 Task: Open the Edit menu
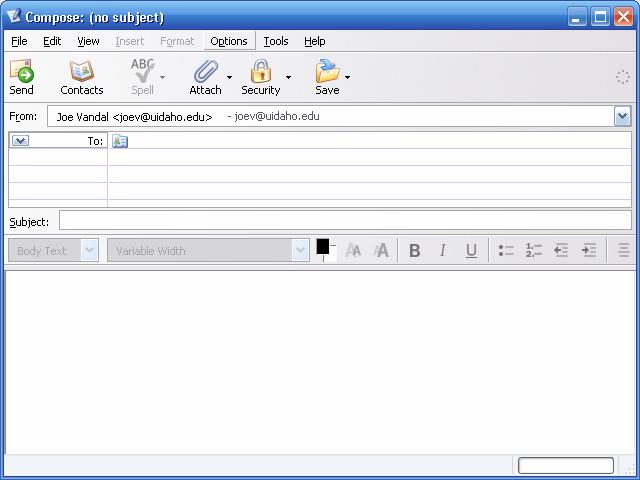pyautogui.click(x=52, y=41)
